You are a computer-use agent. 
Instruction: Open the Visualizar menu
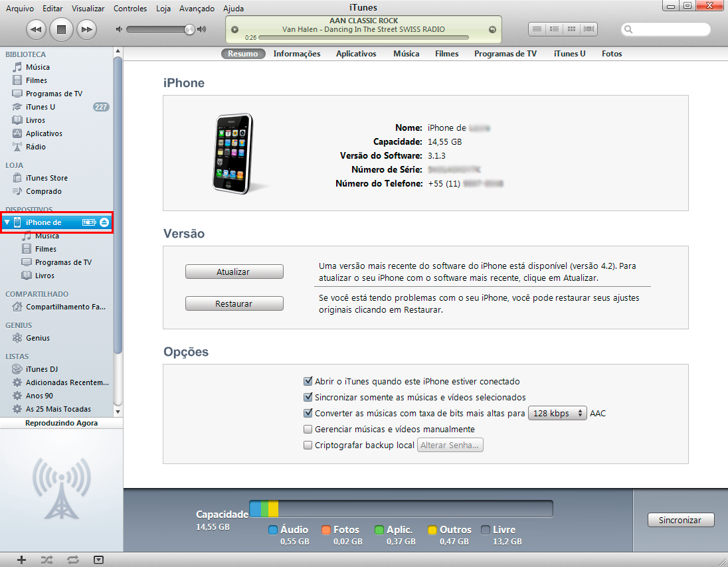click(x=88, y=9)
